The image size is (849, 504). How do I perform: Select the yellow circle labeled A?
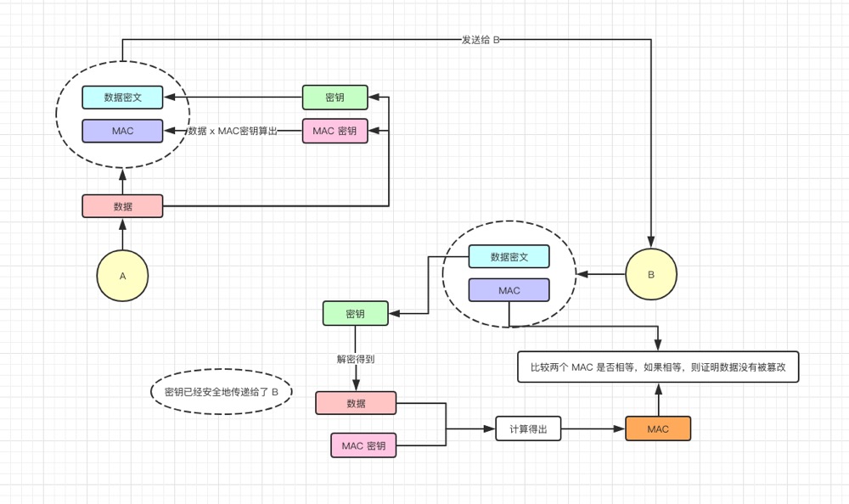coord(122,276)
